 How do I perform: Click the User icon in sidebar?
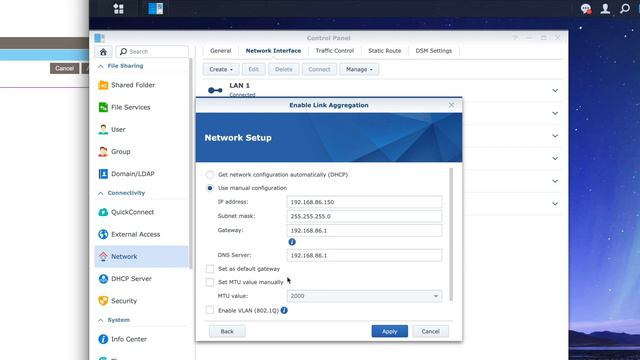(103, 129)
